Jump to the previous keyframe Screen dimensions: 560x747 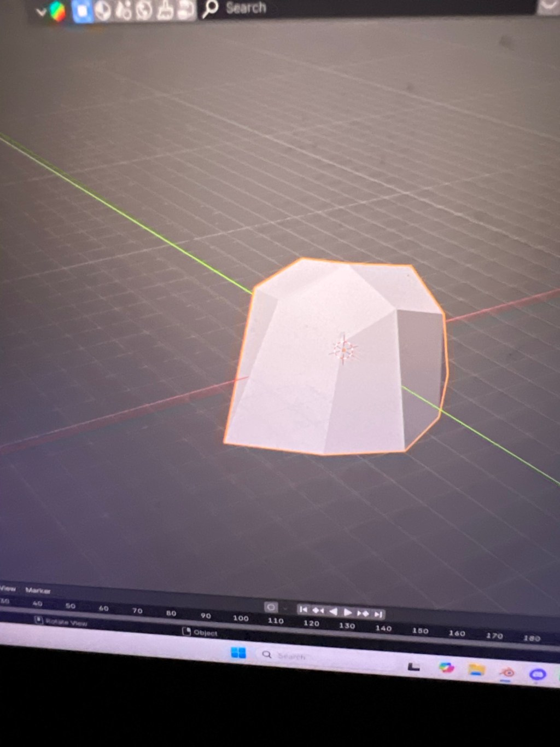[x=318, y=611]
